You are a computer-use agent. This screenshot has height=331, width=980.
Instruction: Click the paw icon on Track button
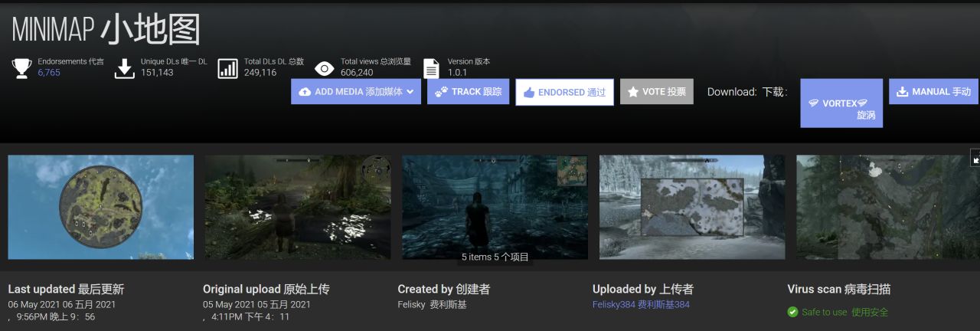pyautogui.click(x=441, y=92)
